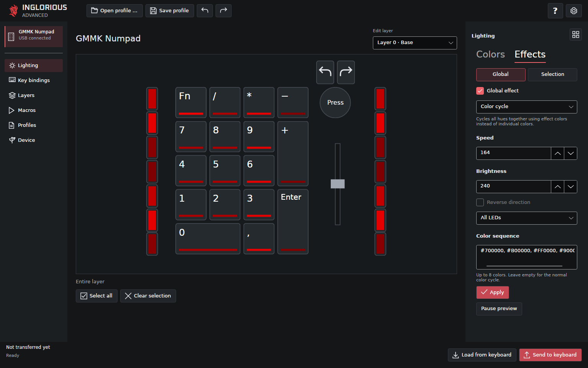The width and height of the screenshot is (588, 368).
Task: Click Save profile button
Action: [170, 11]
